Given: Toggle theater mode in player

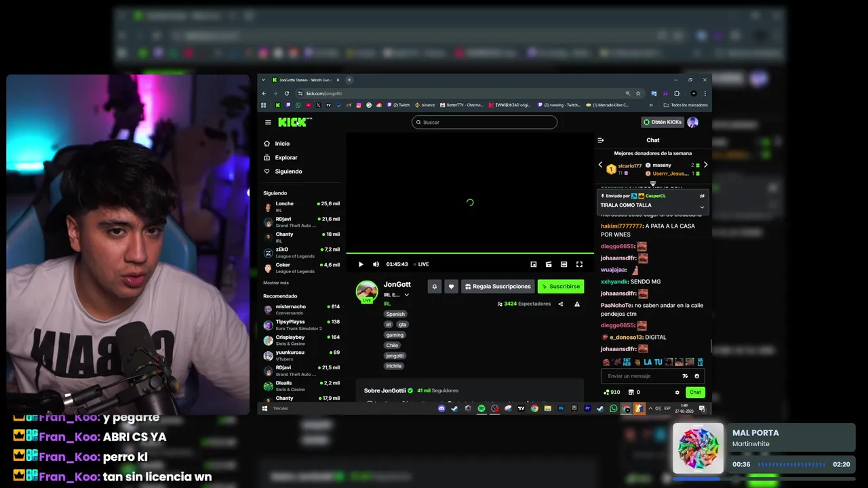Looking at the screenshot, I should point(564,264).
